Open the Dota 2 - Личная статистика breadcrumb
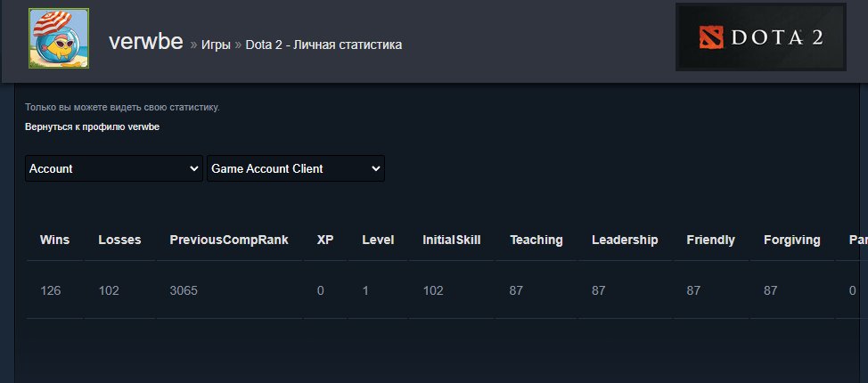 coord(323,45)
